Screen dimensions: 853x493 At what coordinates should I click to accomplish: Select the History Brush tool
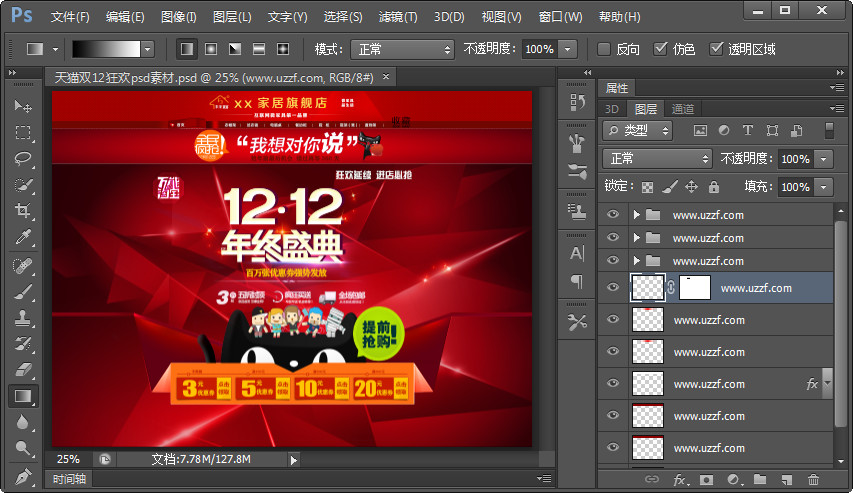pyautogui.click(x=23, y=344)
